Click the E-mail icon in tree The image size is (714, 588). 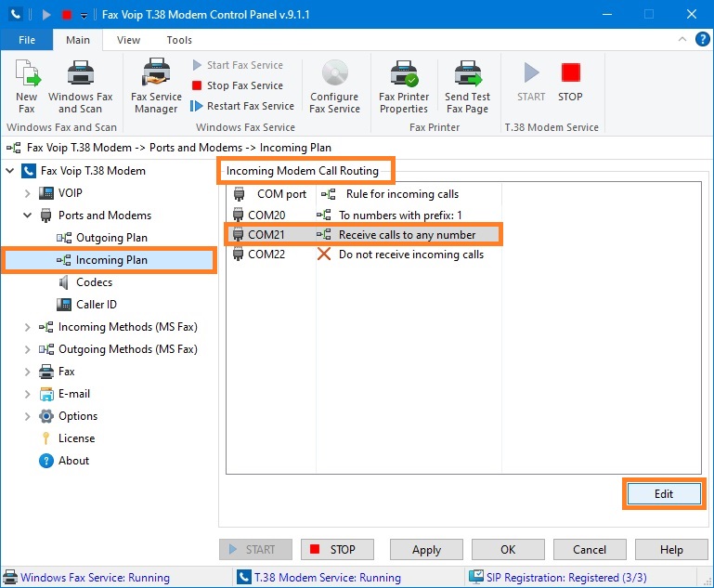(46, 394)
